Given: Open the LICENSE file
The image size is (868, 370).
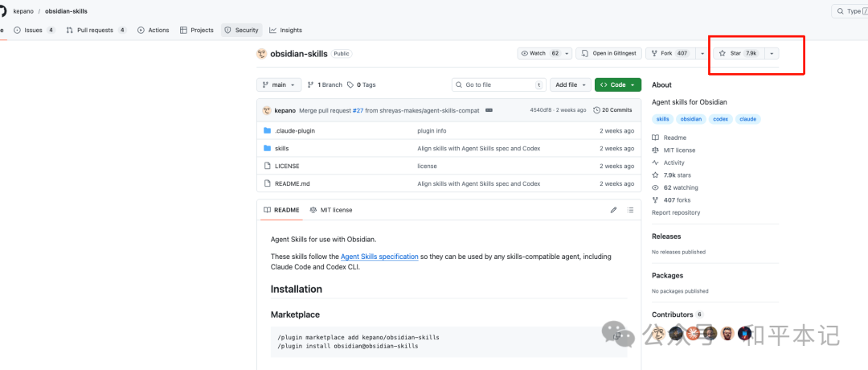Looking at the screenshot, I should 287,166.
